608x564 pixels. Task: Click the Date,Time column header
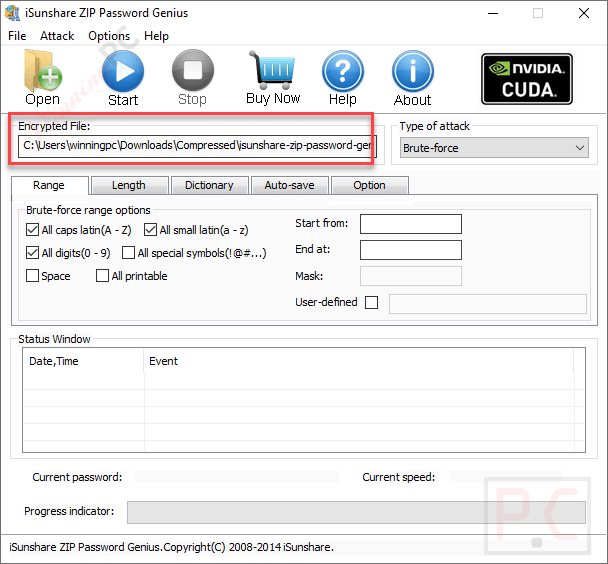(x=83, y=361)
